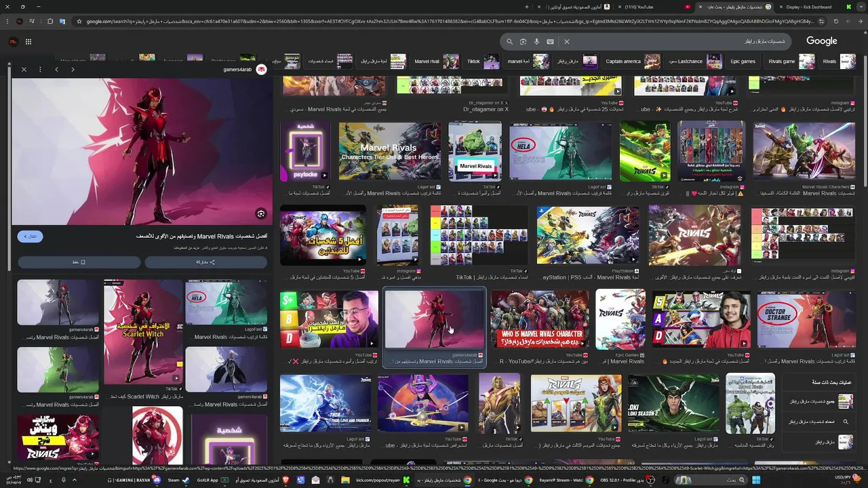868x488 pixels.
Task: Click the search magnifier icon
Action: [x=510, y=41]
